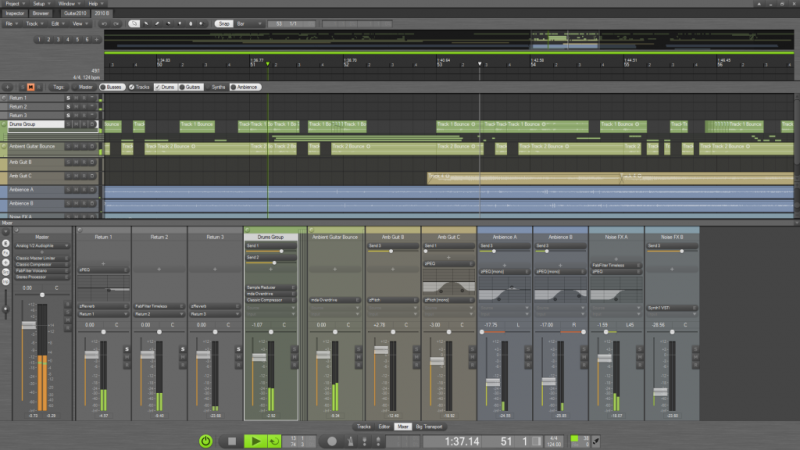Open the View dropdown menu
This screenshot has width=800, height=450.
(79, 23)
